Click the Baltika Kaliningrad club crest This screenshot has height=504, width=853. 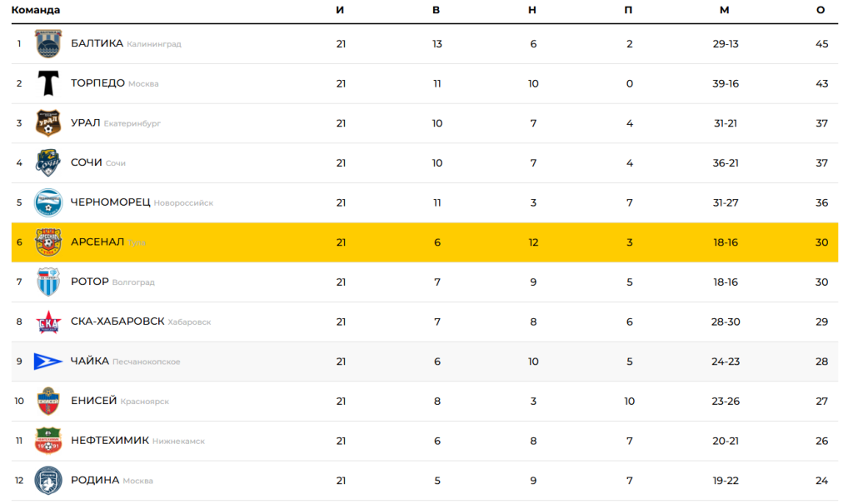(x=48, y=43)
